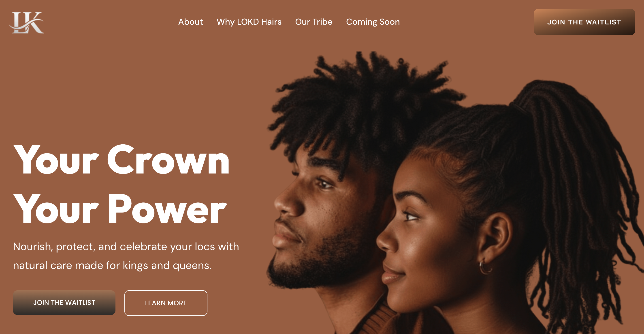The height and width of the screenshot is (334, 644).
Task: Click the 'Your Crown' headline text
Action: [x=122, y=159]
